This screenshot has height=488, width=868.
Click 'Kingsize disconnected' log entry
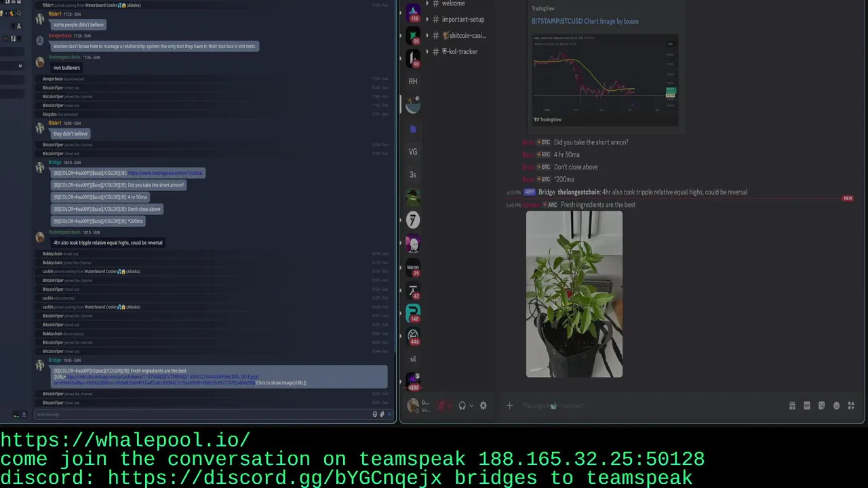pyautogui.click(x=60, y=114)
